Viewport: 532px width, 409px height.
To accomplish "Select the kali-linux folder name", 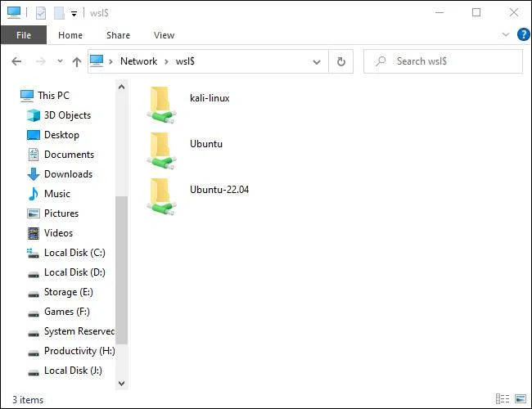I will pos(210,98).
